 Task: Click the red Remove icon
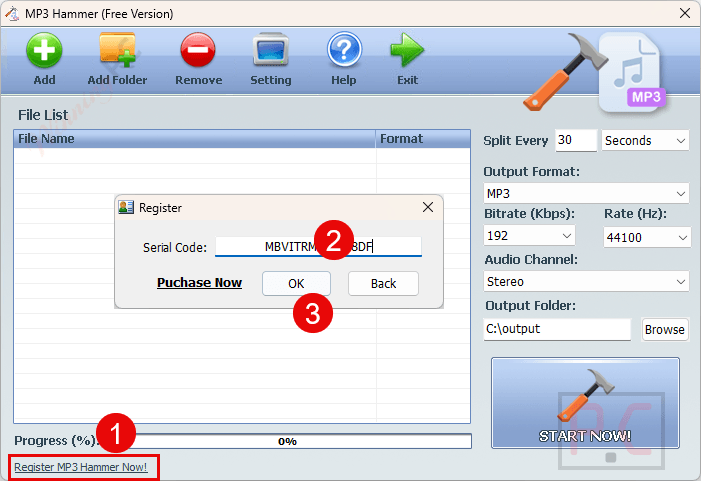(198, 50)
